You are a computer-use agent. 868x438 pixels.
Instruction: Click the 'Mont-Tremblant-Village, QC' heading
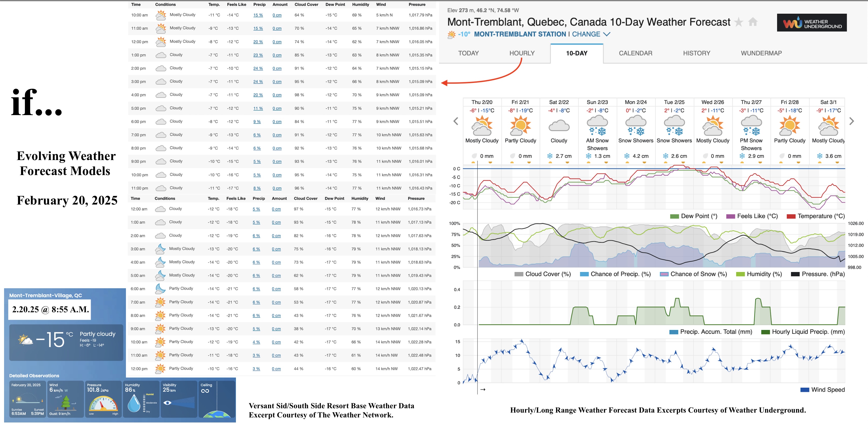(x=45, y=295)
